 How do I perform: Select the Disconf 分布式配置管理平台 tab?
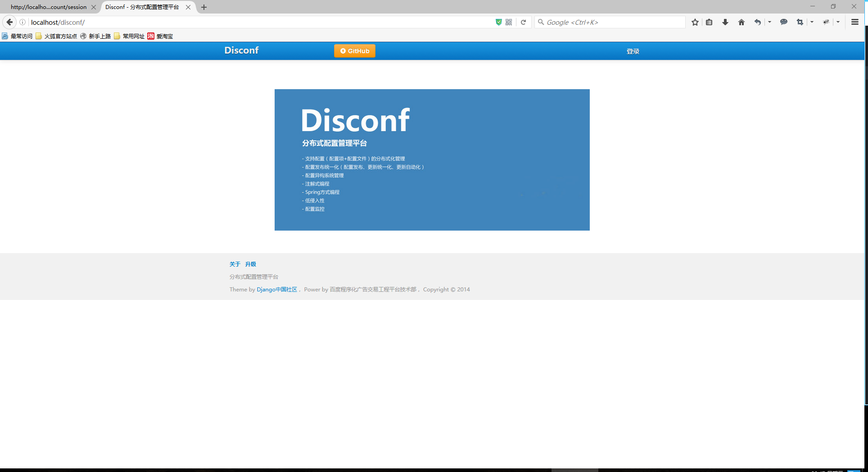142,7
